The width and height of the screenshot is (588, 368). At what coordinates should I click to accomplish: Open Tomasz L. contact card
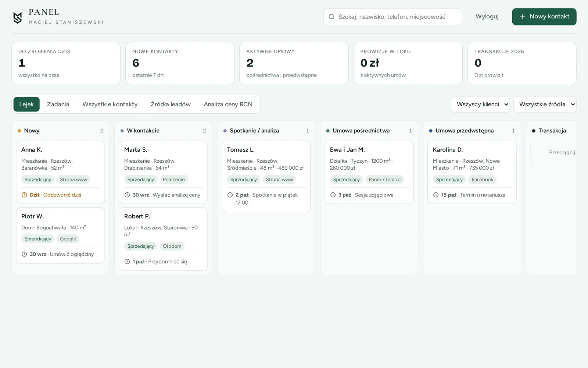[x=266, y=176]
